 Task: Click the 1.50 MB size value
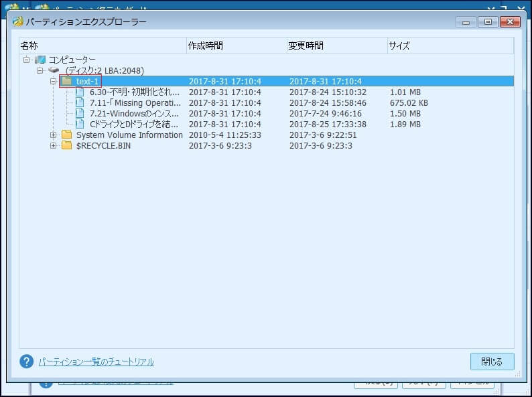[x=405, y=114]
